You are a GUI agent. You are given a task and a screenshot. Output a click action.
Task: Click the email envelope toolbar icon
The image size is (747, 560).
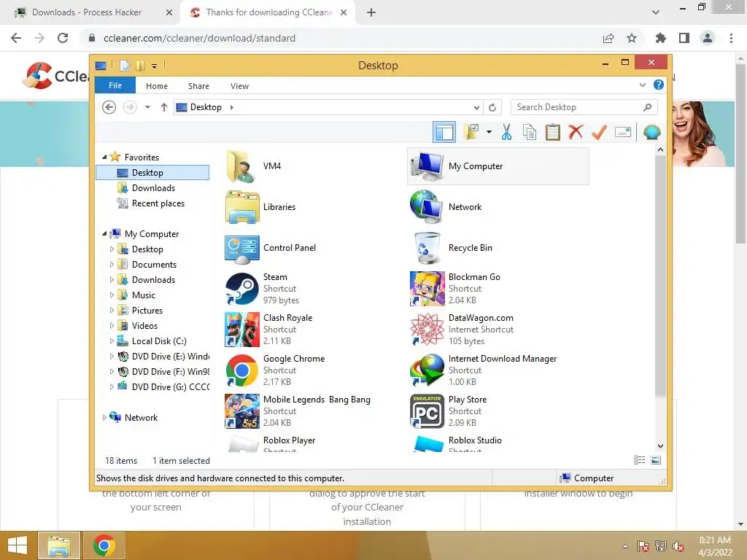[x=623, y=132]
